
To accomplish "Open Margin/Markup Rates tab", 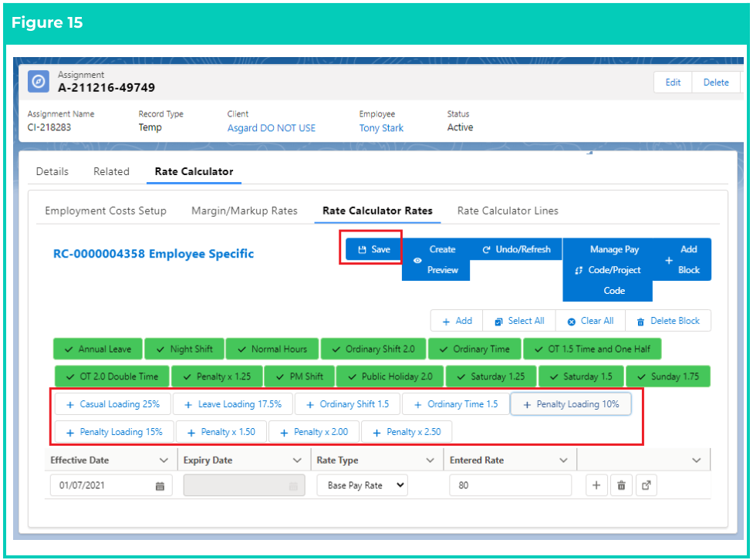I will coord(245,211).
